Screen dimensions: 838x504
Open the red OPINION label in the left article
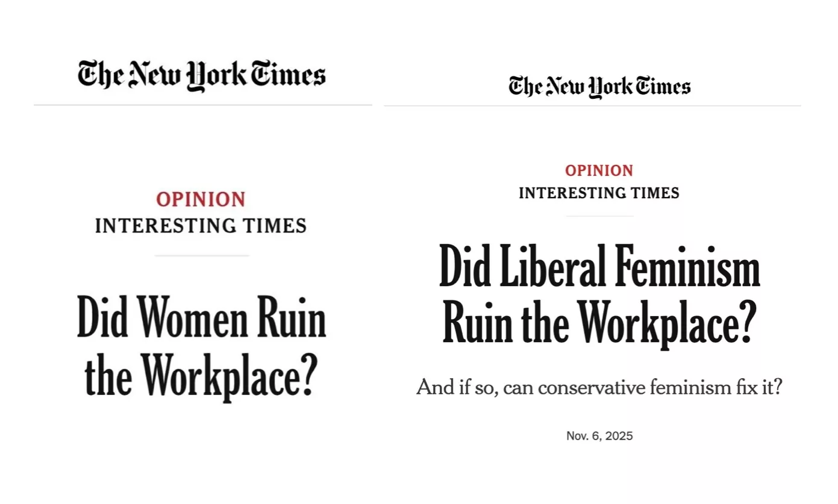tap(201, 199)
